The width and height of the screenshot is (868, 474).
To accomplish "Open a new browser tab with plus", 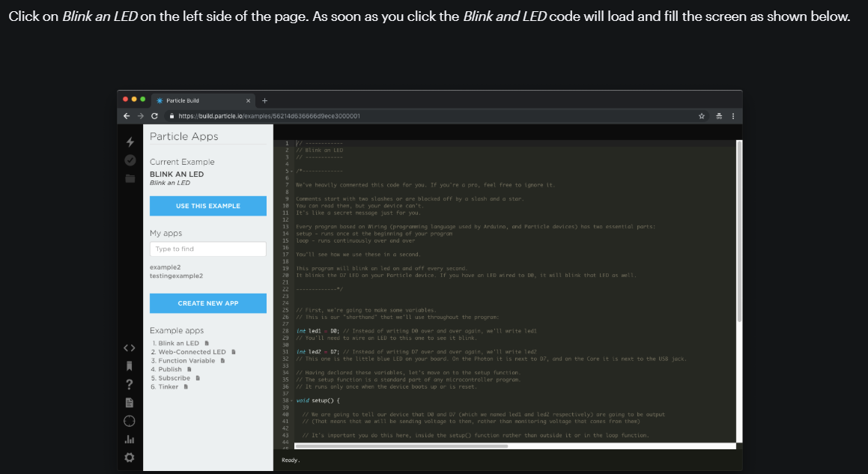I will [264, 100].
